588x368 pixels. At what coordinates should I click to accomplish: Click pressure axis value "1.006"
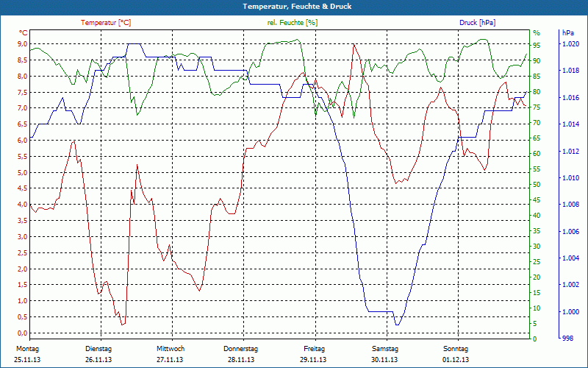tap(570, 232)
